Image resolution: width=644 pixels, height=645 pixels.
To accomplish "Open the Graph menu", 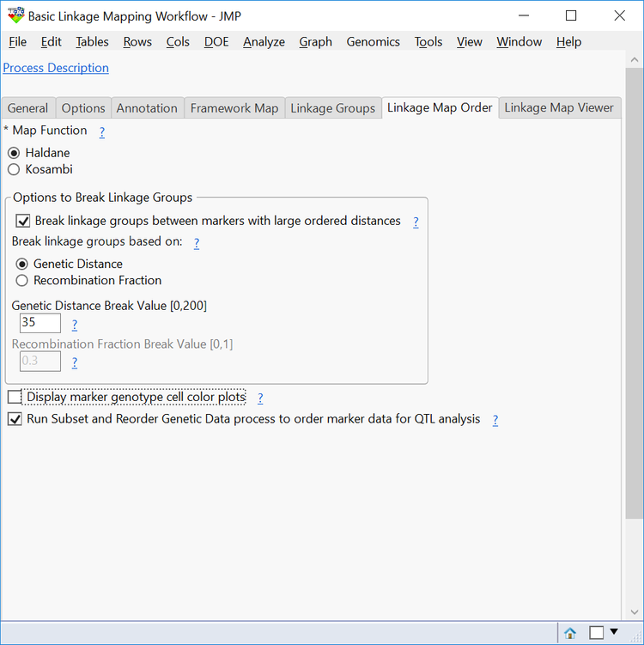I will [315, 42].
